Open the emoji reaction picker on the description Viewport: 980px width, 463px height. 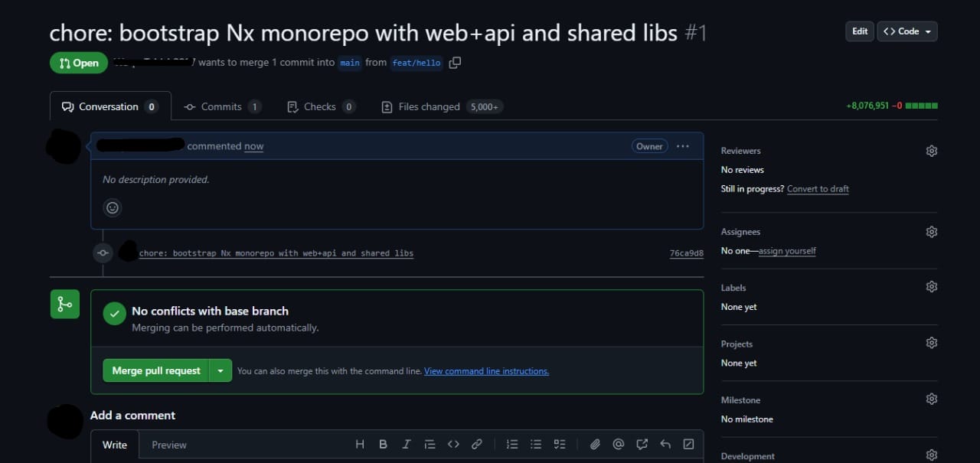pyautogui.click(x=113, y=207)
